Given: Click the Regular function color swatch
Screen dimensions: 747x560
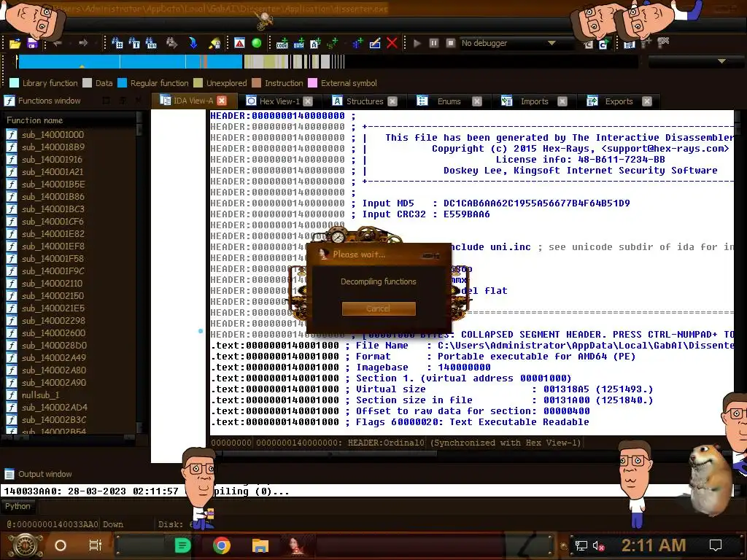Looking at the screenshot, I should pos(122,83).
